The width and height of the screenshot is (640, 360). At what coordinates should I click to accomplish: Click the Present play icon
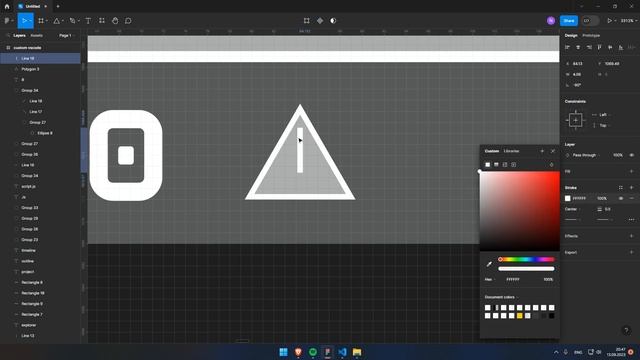tap(609, 20)
